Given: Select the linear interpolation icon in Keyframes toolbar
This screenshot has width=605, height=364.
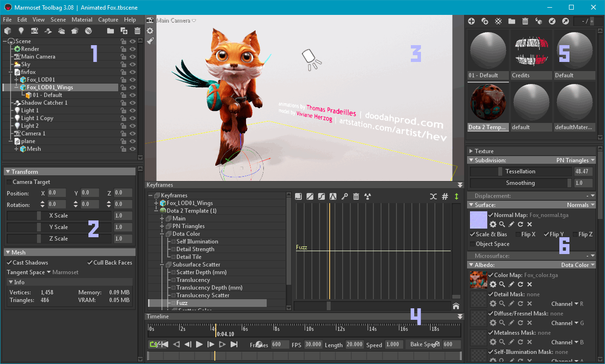Looking at the screenshot, I should click(310, 196).
